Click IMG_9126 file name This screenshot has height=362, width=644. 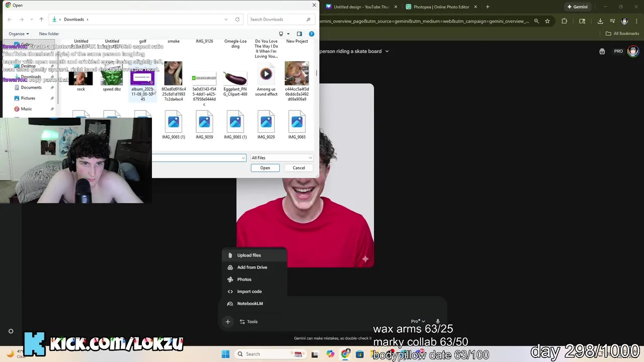(204, 41)
